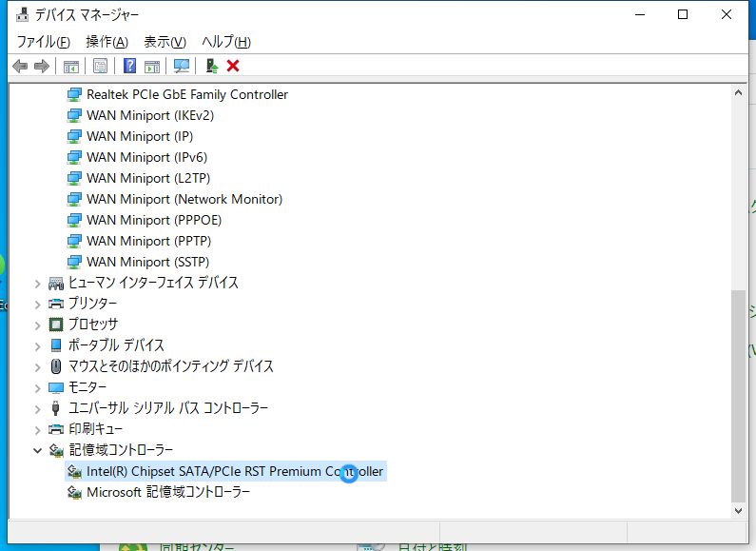Click the monitor icon beside モニター
756x551 pixels.
click(x=56, y=387)
